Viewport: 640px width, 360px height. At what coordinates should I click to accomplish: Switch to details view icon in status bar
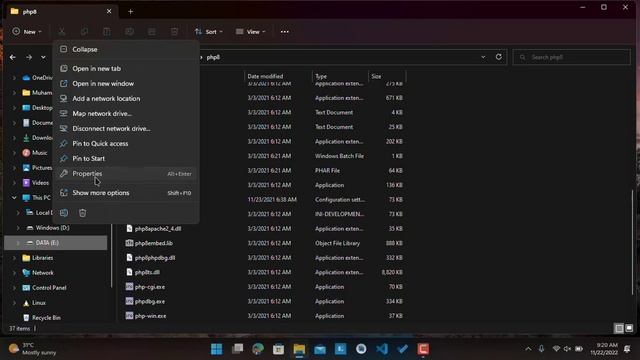pyautogui.click(x=619, y=328)
